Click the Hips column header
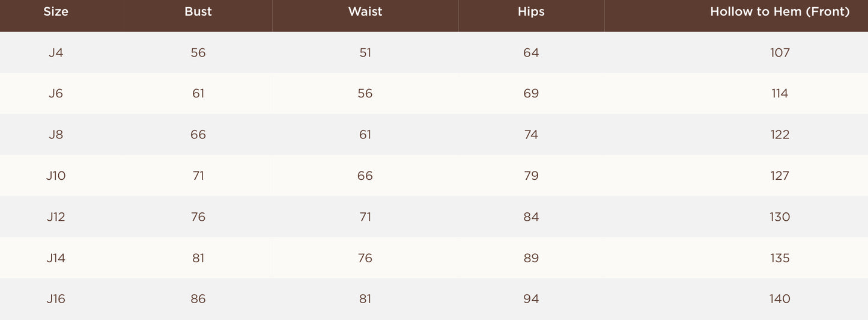The height and width of the screenshot is (320, 868). [531, 12]
